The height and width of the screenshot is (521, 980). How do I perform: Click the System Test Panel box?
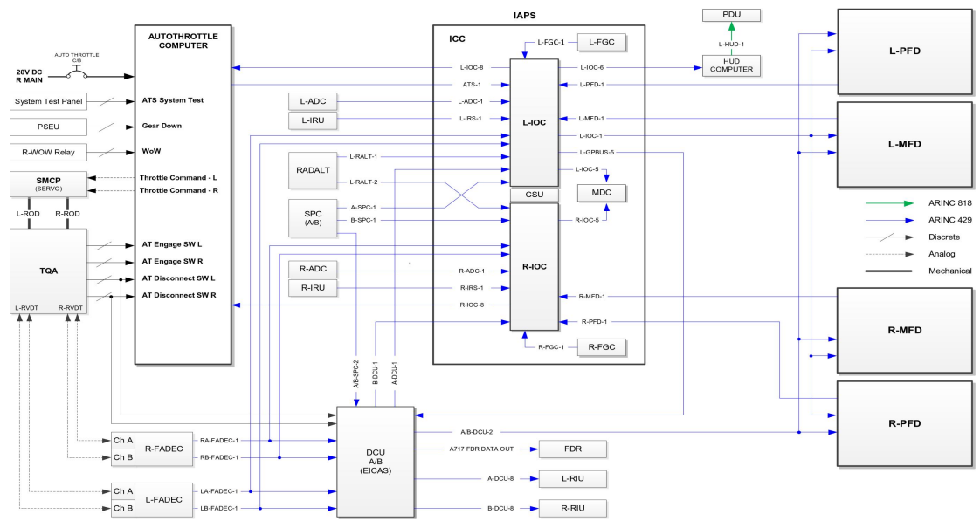48,102
